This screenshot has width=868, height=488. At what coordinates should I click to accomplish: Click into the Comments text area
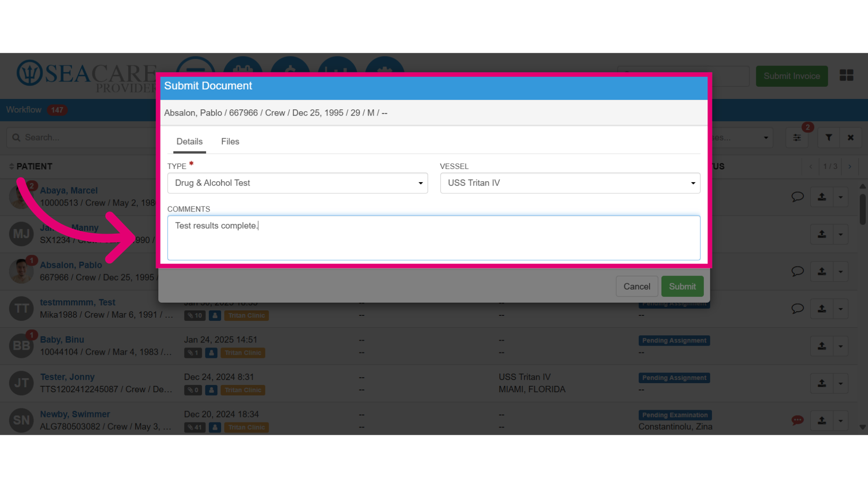click(x=434, y=238)
